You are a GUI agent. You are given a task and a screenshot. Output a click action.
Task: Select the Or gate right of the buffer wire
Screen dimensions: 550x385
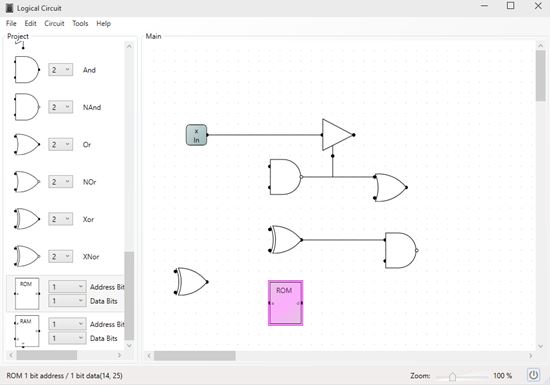(390, 188)
